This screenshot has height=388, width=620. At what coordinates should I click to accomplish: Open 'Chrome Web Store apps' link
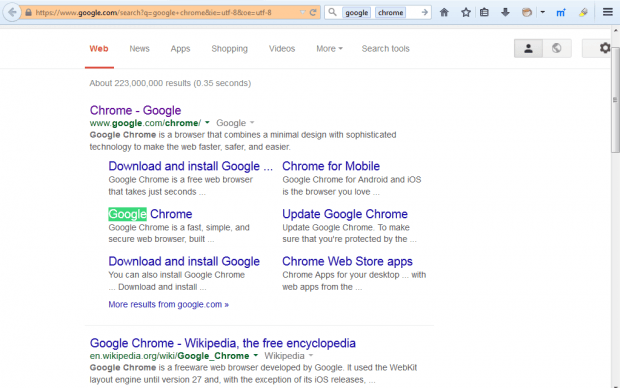[x=347, y=261]
